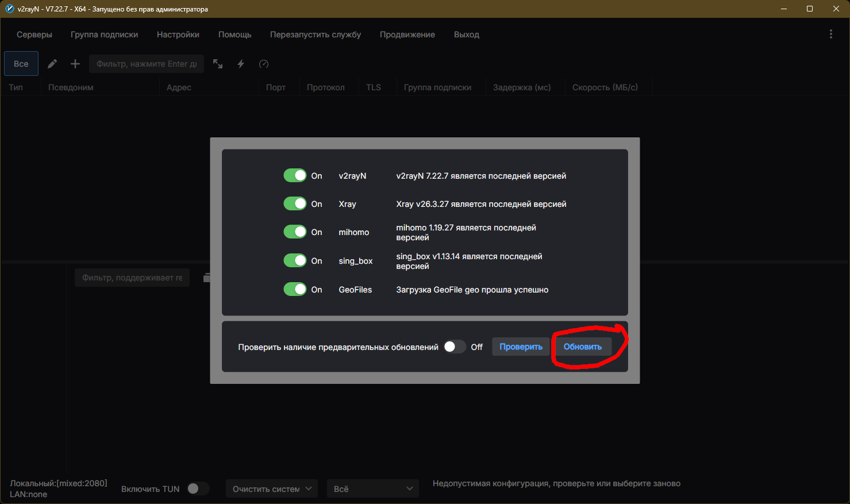The image size is (850, 504).
Task: Click 'Перезапустить службу' in the menu bar
Action: click(x=316, y=34)
